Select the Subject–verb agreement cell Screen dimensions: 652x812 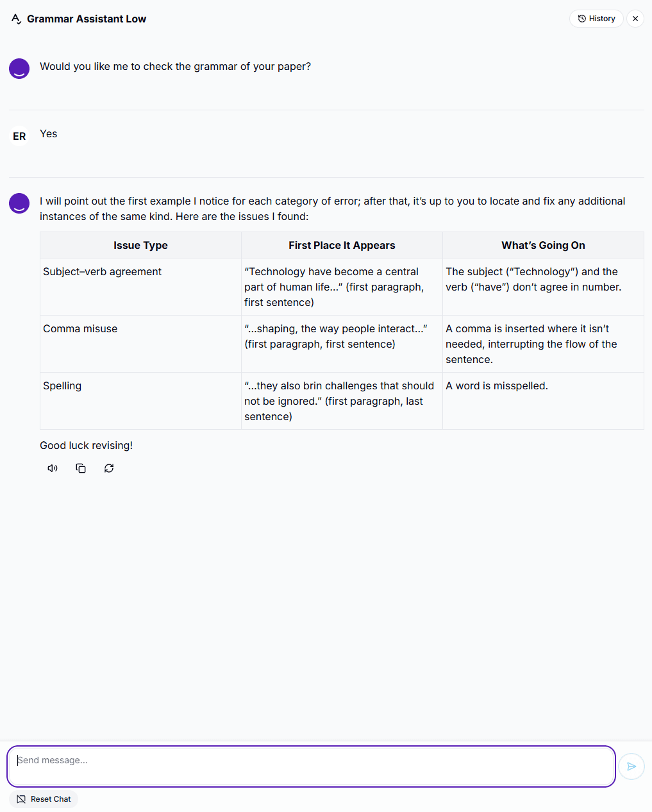point(140,287)
